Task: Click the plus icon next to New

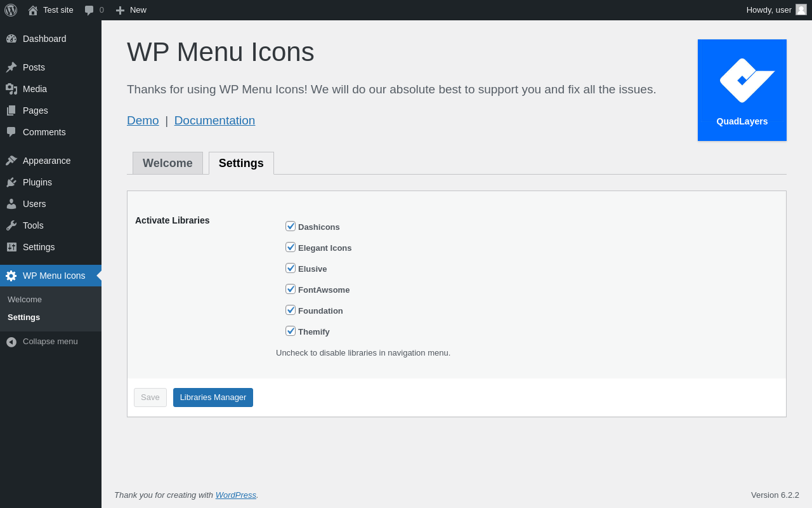Action: [x=120, y=10]
